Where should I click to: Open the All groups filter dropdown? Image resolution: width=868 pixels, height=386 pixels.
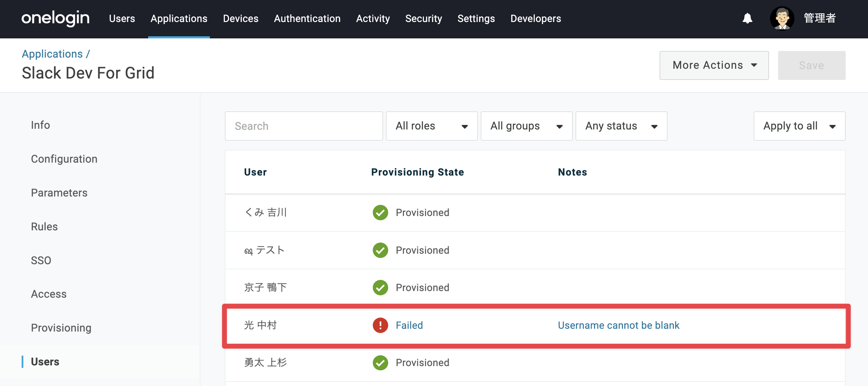pos(526,126)
